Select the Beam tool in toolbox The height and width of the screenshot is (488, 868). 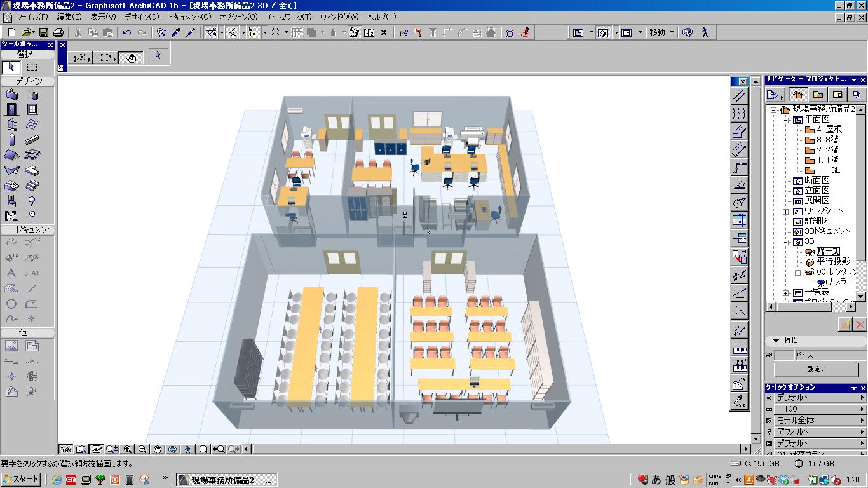(x=32, y=140)
